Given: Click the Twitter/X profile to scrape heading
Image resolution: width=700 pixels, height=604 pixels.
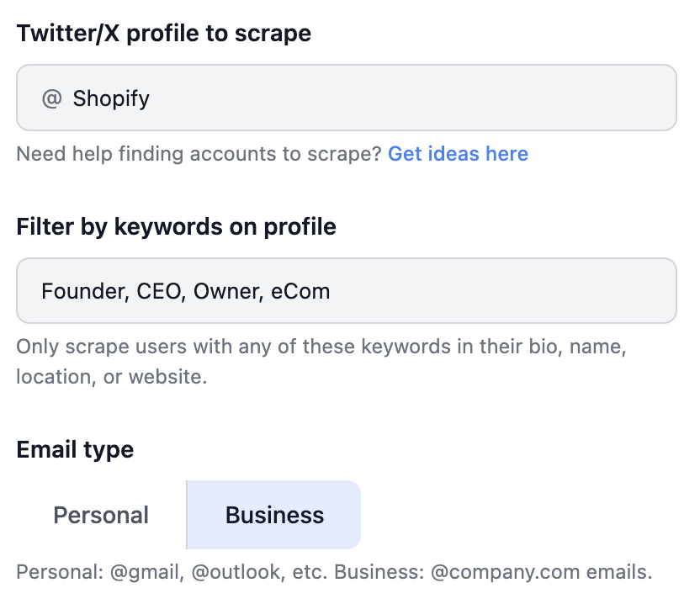Looking at the screenshot, I should point(163,33).
